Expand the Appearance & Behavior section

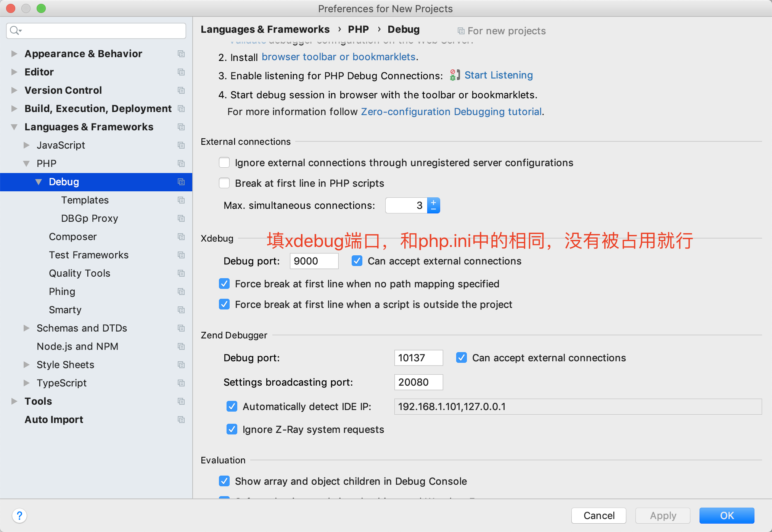point(14,54)
